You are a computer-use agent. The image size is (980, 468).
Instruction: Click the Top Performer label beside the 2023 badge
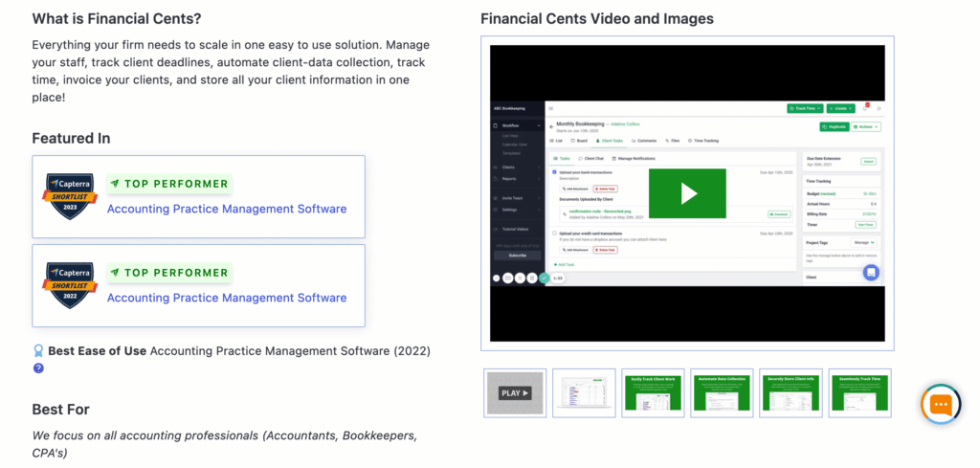coord(169,184)
